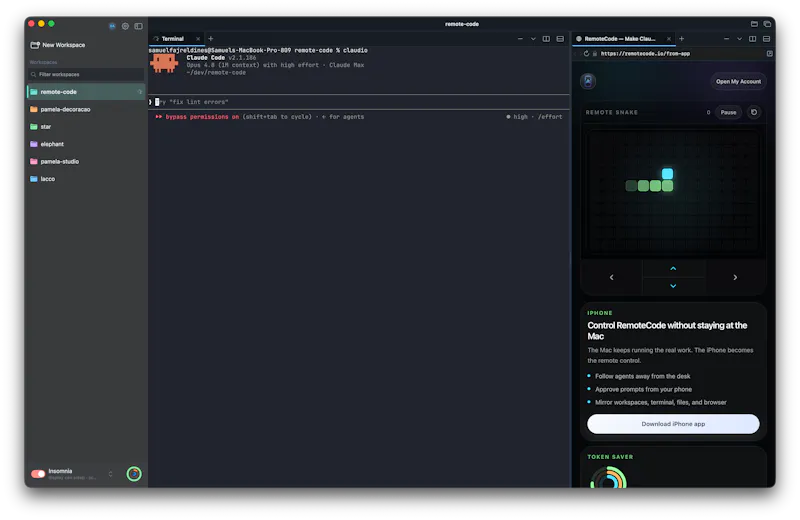Image resolution: width=800 pixels, height=520 pixels.
Task: Steer the snake right with right arrow
Action: coord(735,278)
